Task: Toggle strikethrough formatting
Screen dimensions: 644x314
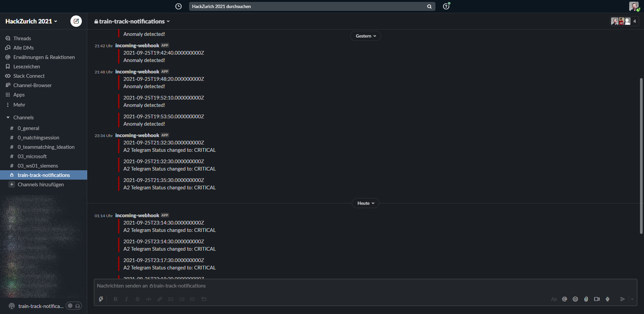Action: click(x=138, y=299)
